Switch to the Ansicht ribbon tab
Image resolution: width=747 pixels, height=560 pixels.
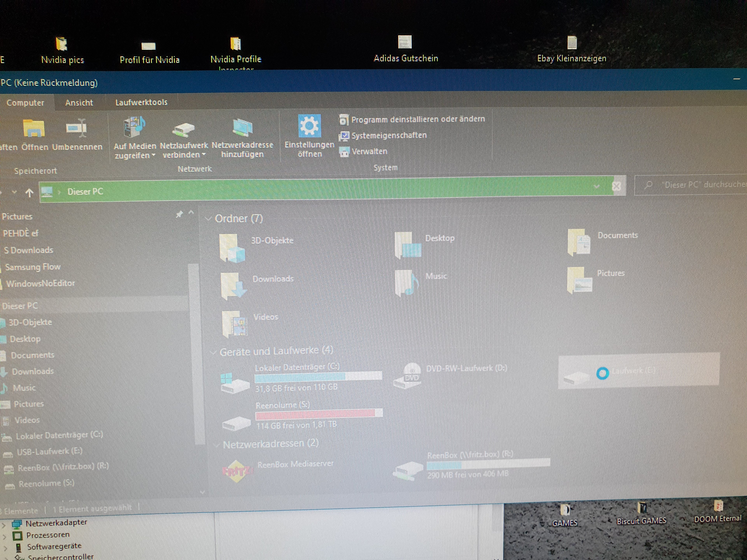click(x=79, y=103)
